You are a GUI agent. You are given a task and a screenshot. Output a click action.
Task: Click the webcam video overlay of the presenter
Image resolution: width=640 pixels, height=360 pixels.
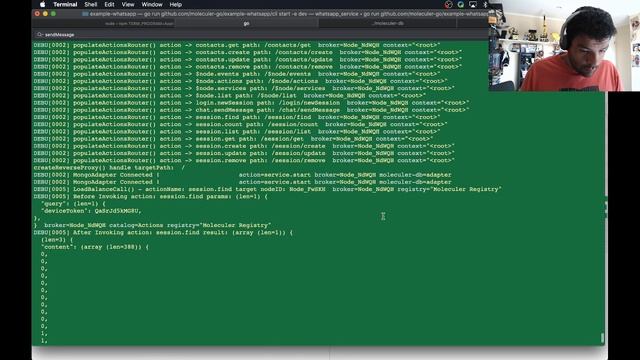[x=564, y=46]
